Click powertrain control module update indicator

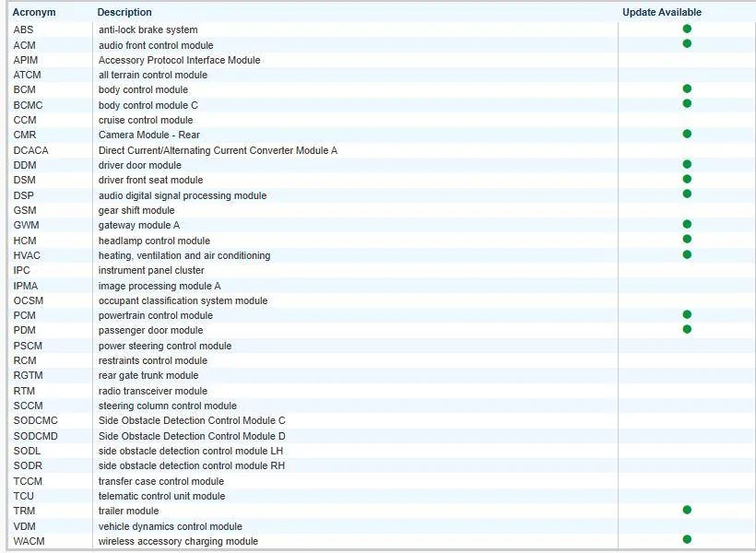pyautogui.click(x=687, y=314)
